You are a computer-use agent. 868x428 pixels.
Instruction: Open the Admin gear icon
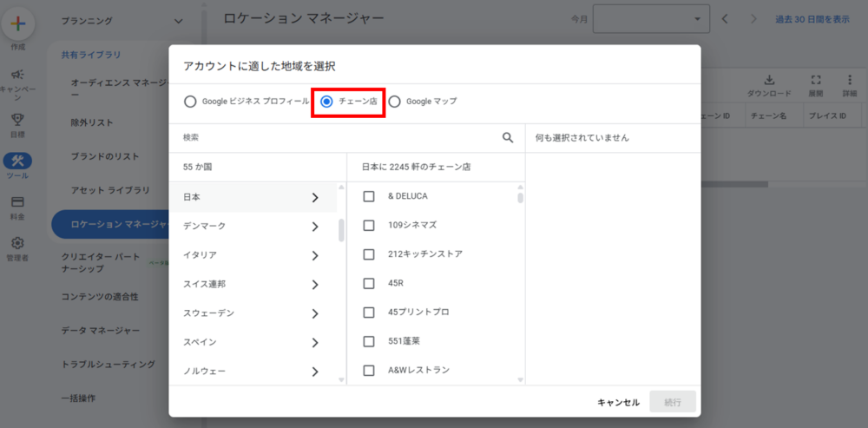tap(17, 243)
